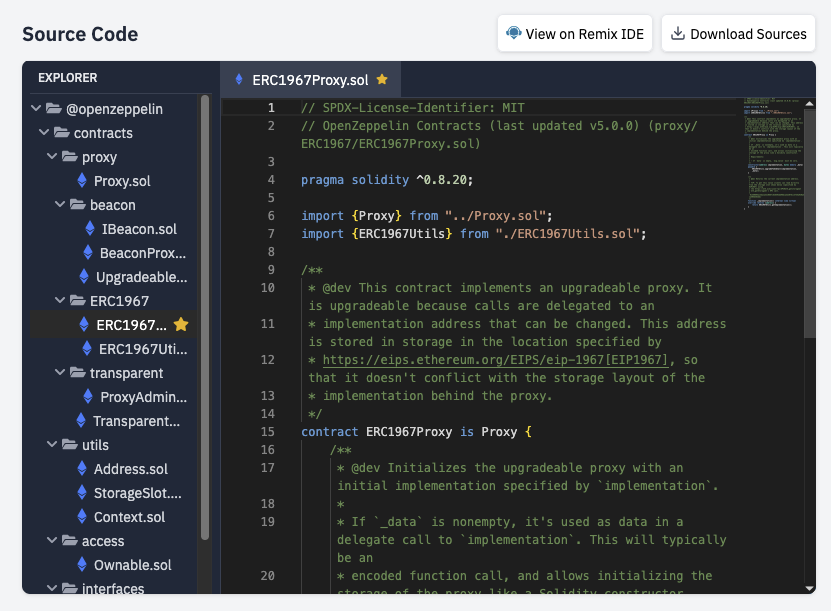This screenshot has width=831, height=611.
Task: Toggle the star on ERC1967 file in explorer
Action: 181,325
